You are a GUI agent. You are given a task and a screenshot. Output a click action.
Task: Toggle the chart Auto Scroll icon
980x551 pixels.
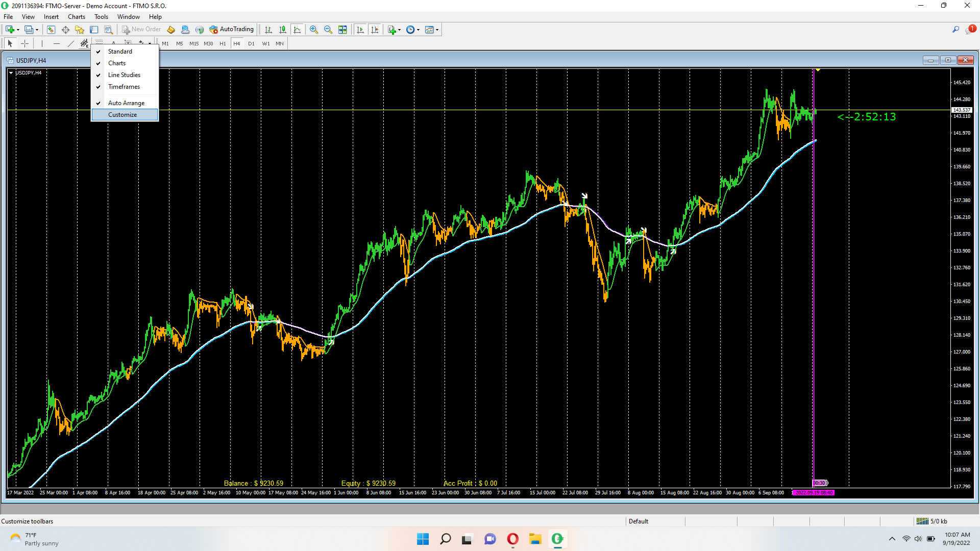pos(360,30)
